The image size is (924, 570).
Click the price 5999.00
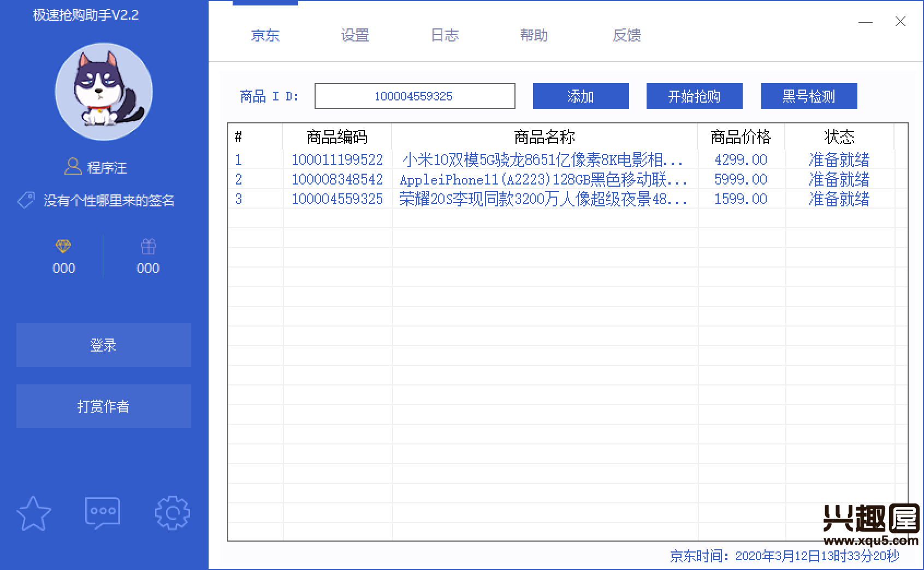741,180
